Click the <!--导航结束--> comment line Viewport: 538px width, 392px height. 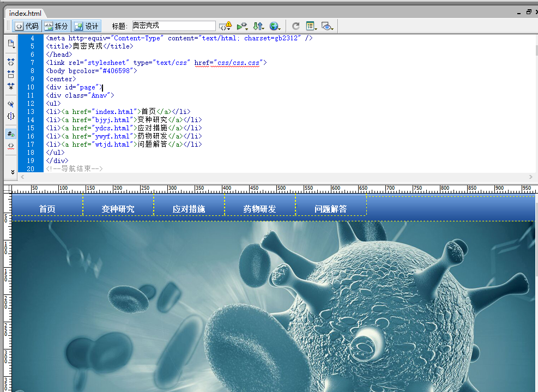[x=74, y=168]
